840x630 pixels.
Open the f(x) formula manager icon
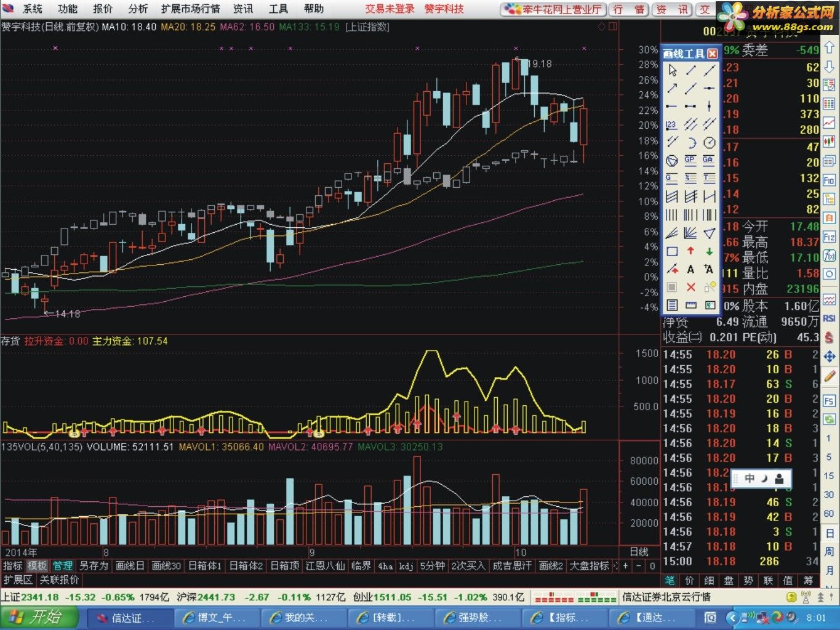pos(830,256)
